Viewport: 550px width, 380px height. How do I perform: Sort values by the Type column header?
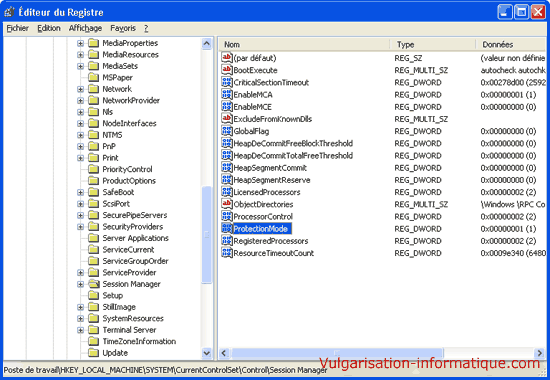433,44
